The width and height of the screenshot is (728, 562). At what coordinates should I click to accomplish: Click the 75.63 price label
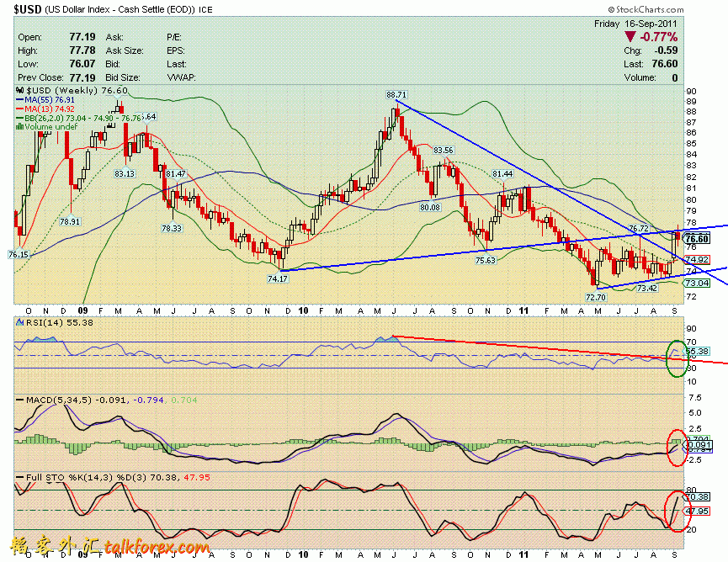pyautogui.click(x=486, y=260)
